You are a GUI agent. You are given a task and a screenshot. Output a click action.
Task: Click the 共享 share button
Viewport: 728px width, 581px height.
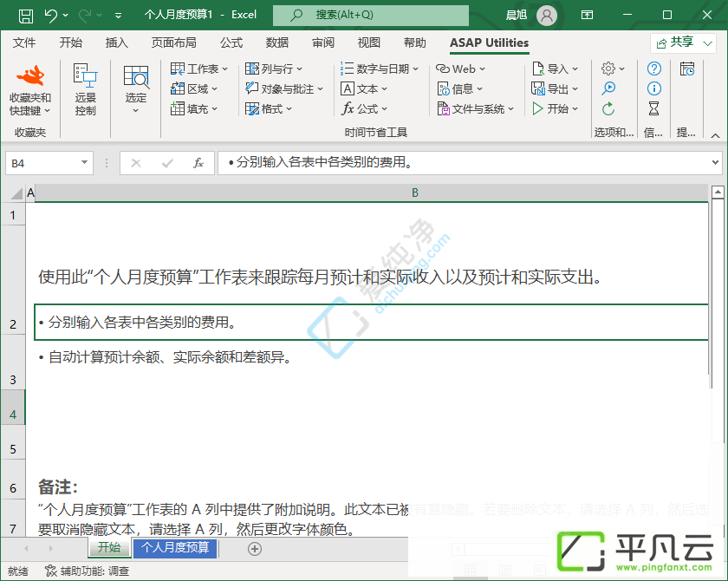682,43
